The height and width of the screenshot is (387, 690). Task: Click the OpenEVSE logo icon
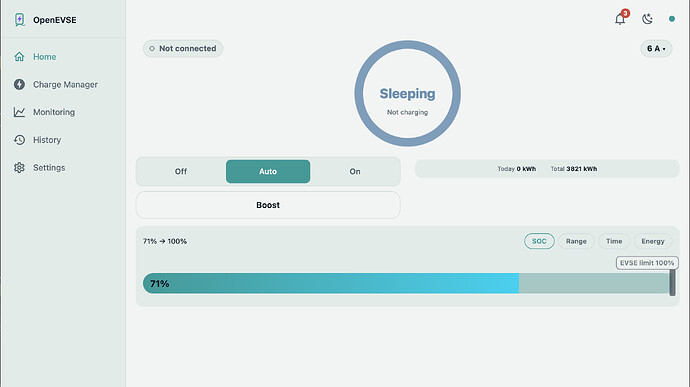[x=19, y=20]
